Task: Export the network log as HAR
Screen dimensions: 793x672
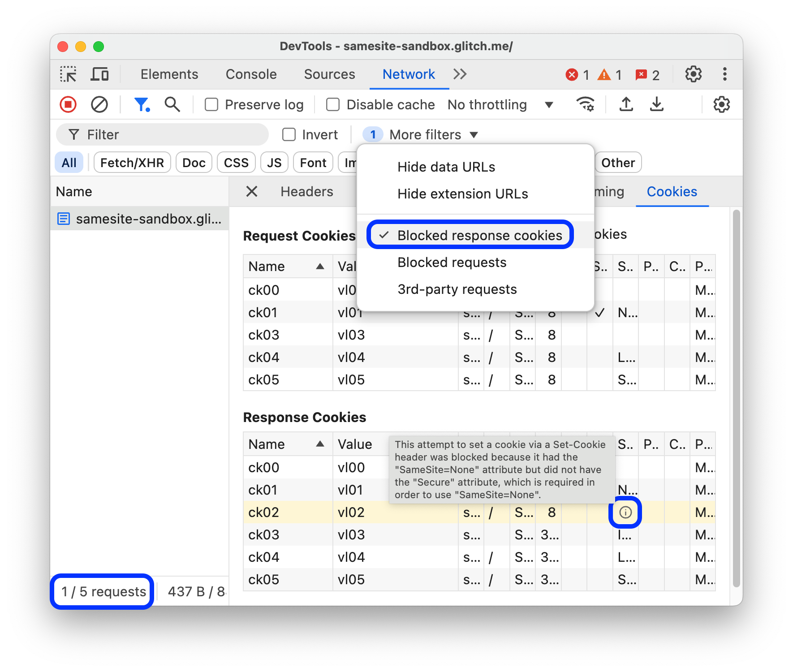Action: pyautogui.click(x=656, y=104)
